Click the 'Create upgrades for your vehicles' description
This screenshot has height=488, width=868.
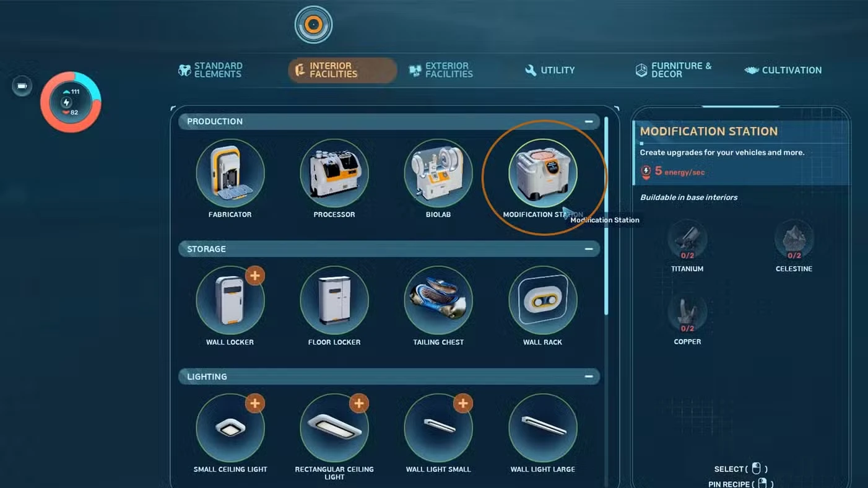(722, 152)
